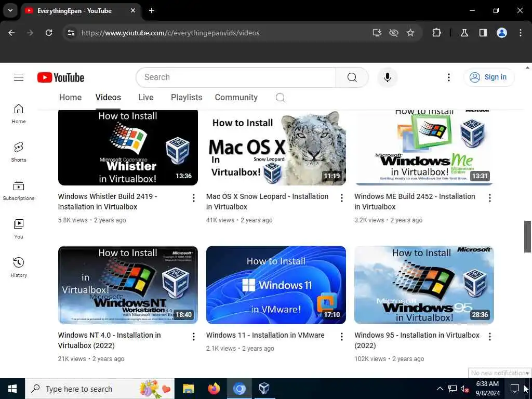
Task: Open options for Windows NT 4.0 video
Action: click(x=193, y=337)
